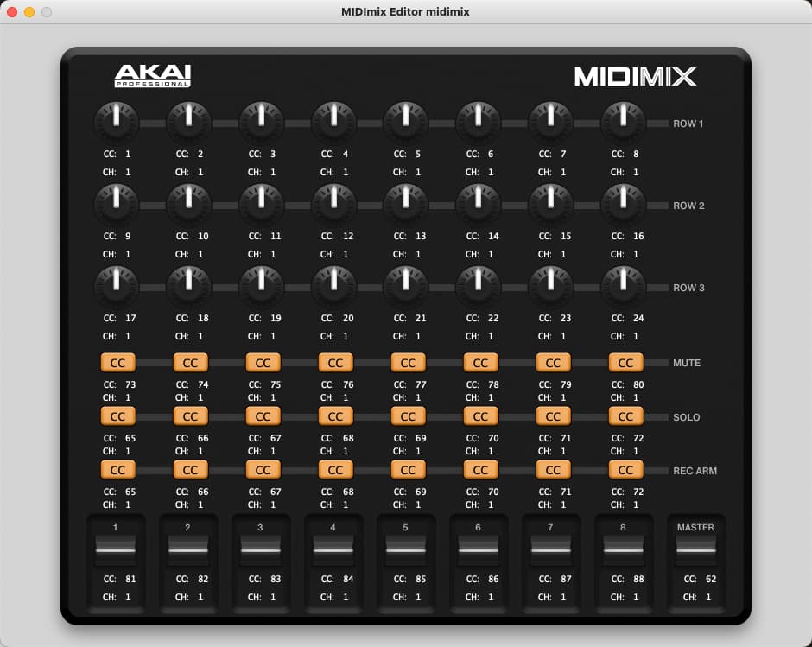Select the Row 1 knob assigned CC 4
This screenshot has height=647, width=812.
pyautogui.click(x=334, y=123)
